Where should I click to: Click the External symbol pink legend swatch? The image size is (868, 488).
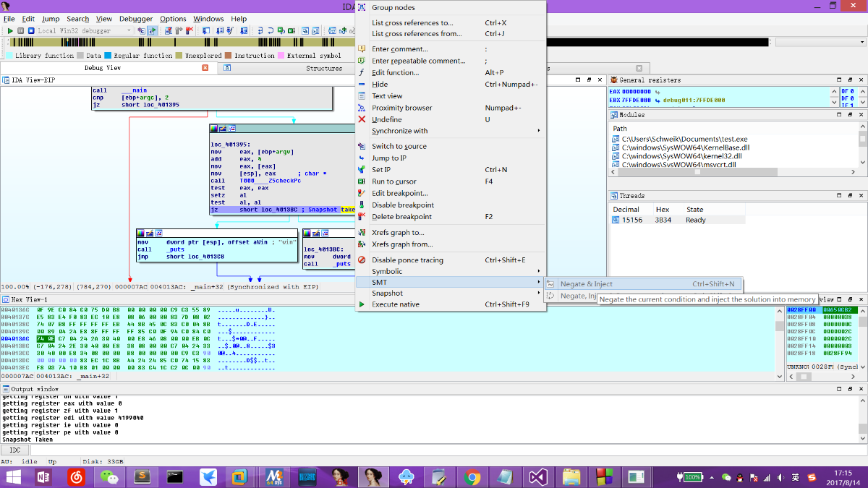pyautogui.click(x=281, y=56)
